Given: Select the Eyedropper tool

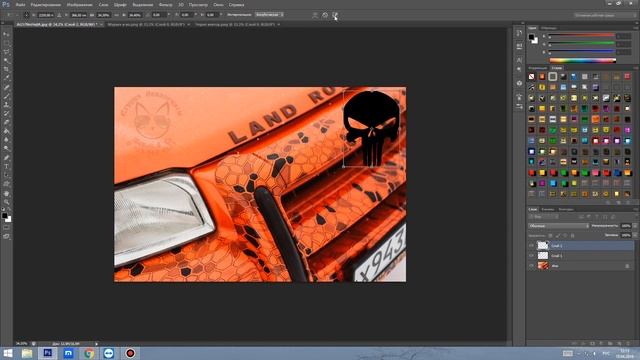Looking at the screenshot, I should tap(7, 78).
